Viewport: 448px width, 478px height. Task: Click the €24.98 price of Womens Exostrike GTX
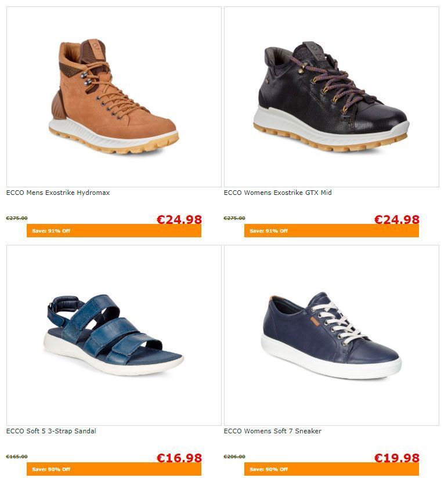[x=397, y=219]
